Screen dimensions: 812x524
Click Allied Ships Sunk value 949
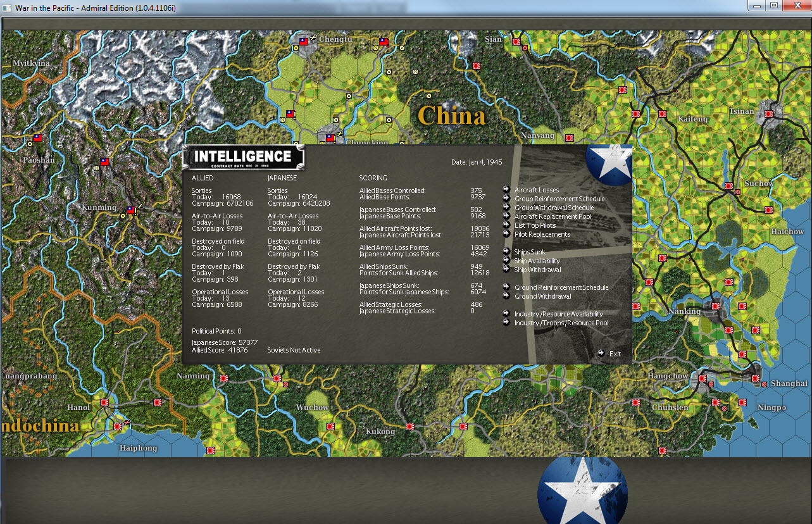pos(477,266)
